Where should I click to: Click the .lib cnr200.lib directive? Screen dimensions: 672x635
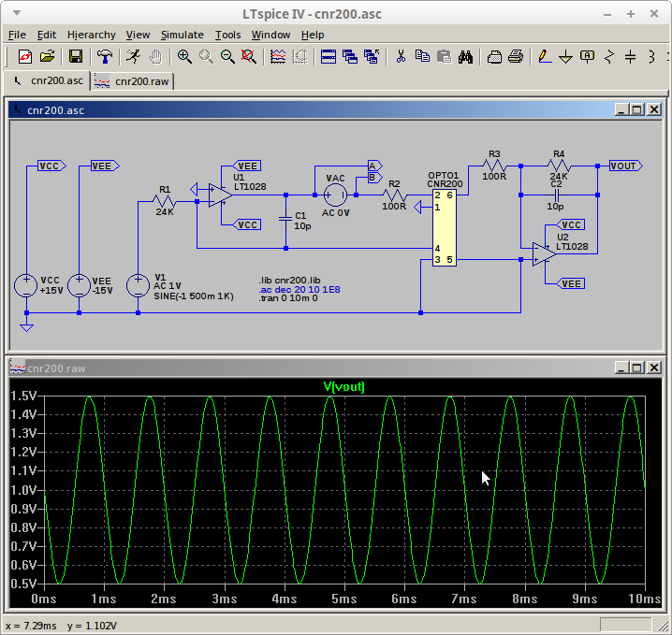[289, 281]
